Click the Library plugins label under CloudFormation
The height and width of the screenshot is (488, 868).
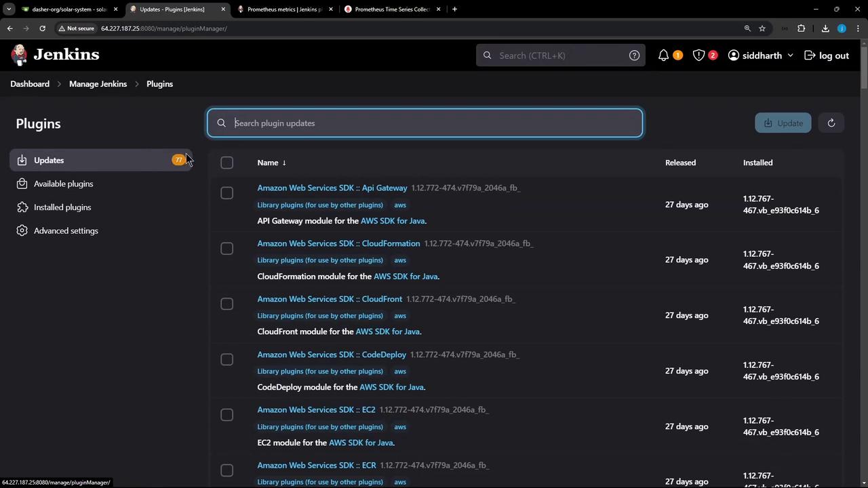(320, 260)
